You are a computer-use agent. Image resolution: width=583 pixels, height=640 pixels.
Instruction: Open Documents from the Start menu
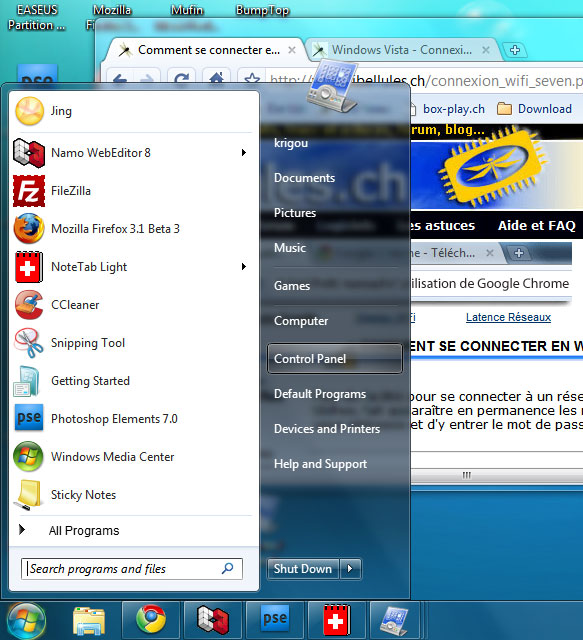point(304,178)
